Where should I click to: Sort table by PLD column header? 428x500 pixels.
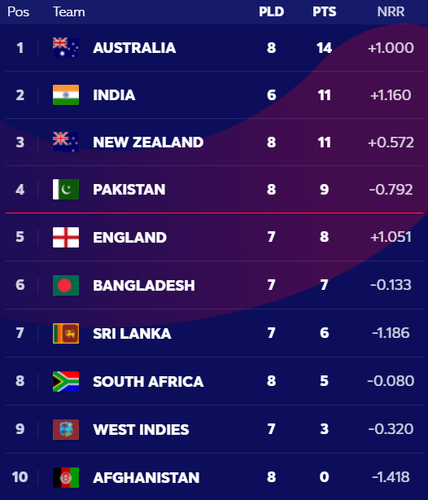(271, 12)
